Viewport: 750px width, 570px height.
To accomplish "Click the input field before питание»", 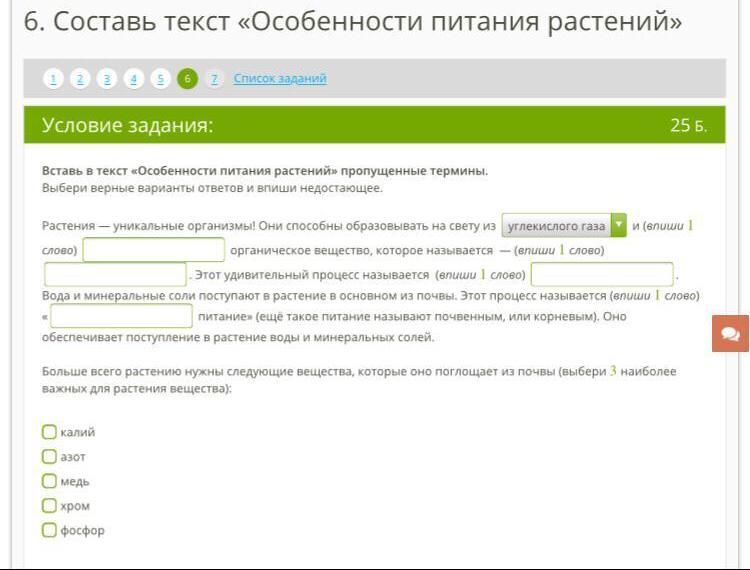I will [x=121, y=316].
